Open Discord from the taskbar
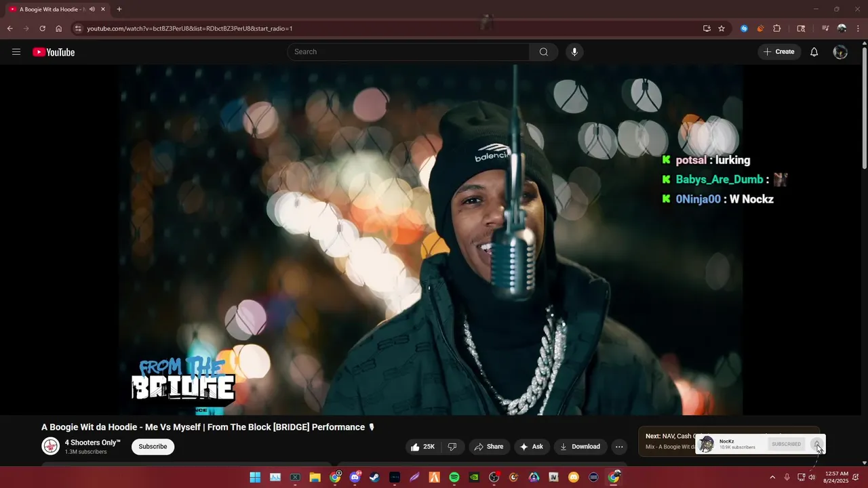 (355, 477)
